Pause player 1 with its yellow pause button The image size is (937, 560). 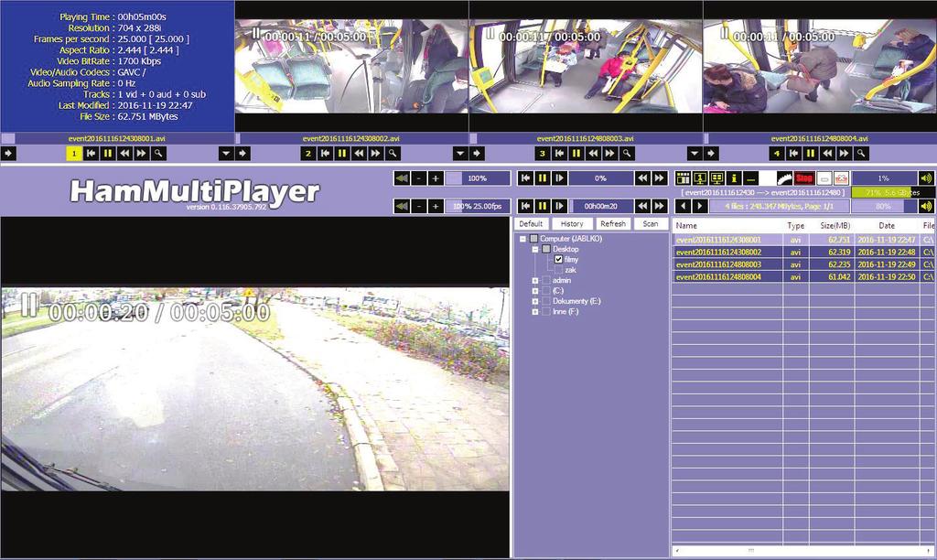click(x=108, y=154)
